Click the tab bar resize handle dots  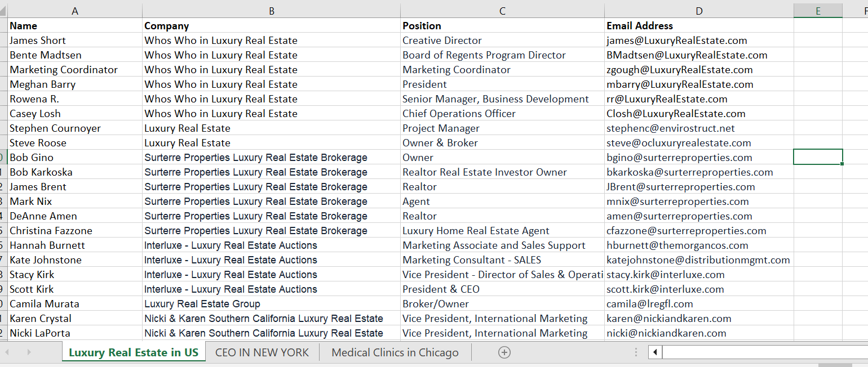pyautogui.click(x=636, y=352)
